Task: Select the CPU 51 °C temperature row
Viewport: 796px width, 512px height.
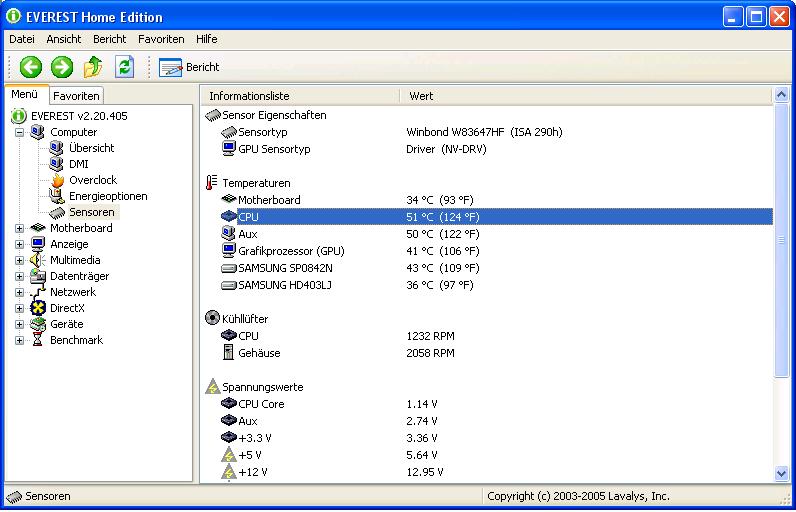Action: 496,217
